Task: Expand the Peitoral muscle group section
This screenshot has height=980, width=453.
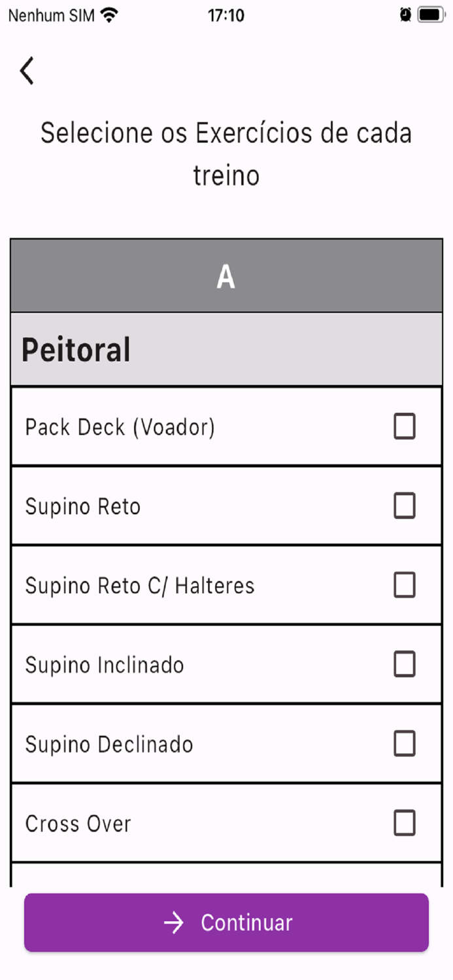Action: click(x=226, y=348)
